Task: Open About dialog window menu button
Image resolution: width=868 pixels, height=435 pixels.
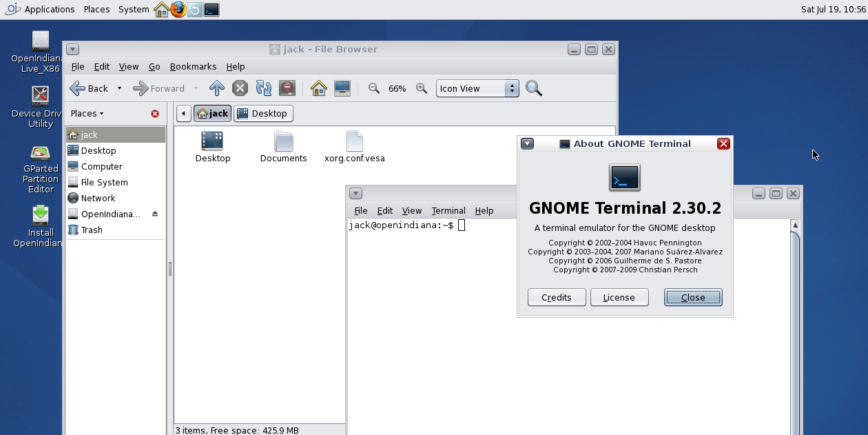Action: (528, 144)
